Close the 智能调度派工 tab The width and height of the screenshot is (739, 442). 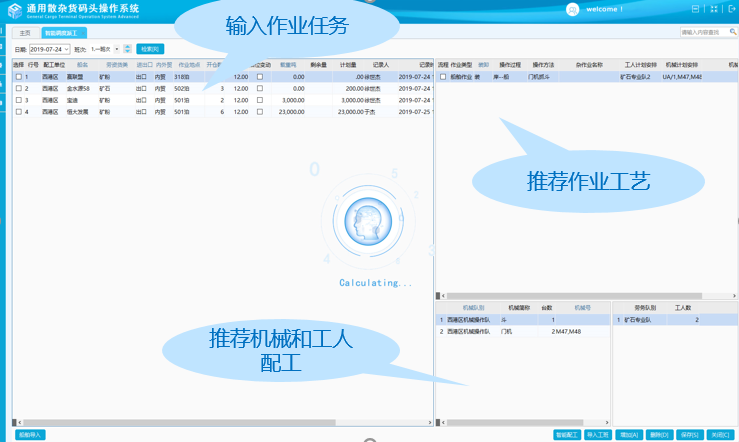tap(81, 33)
